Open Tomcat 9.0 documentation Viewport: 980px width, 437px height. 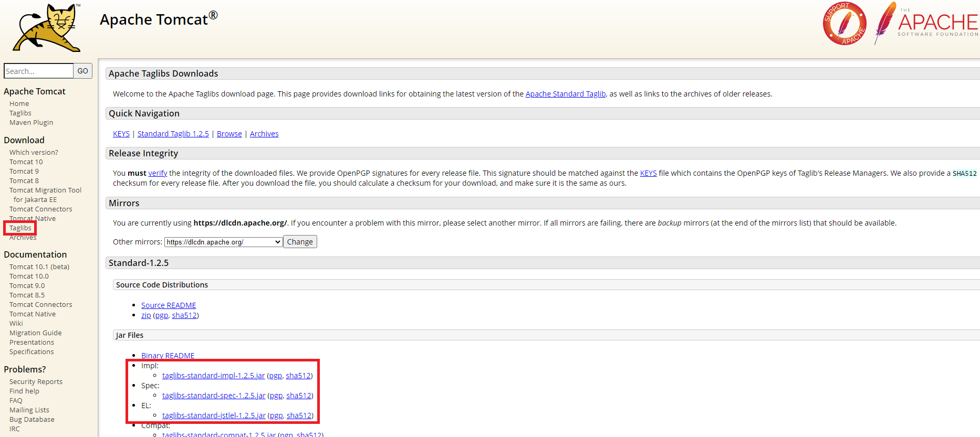(27, 286)
